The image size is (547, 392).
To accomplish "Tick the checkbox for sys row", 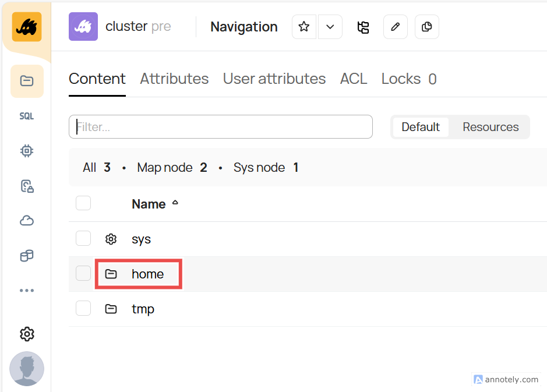I will [83, 239].
